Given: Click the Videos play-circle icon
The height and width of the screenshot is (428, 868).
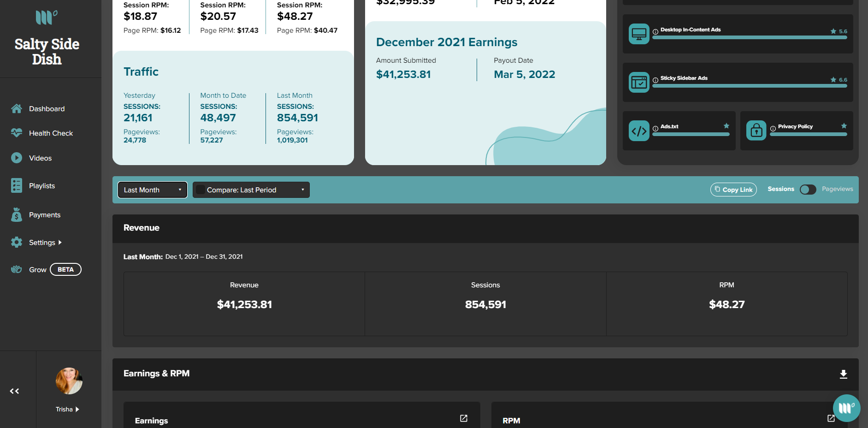Looking at the screenshot, I should (x=17, y=158).
